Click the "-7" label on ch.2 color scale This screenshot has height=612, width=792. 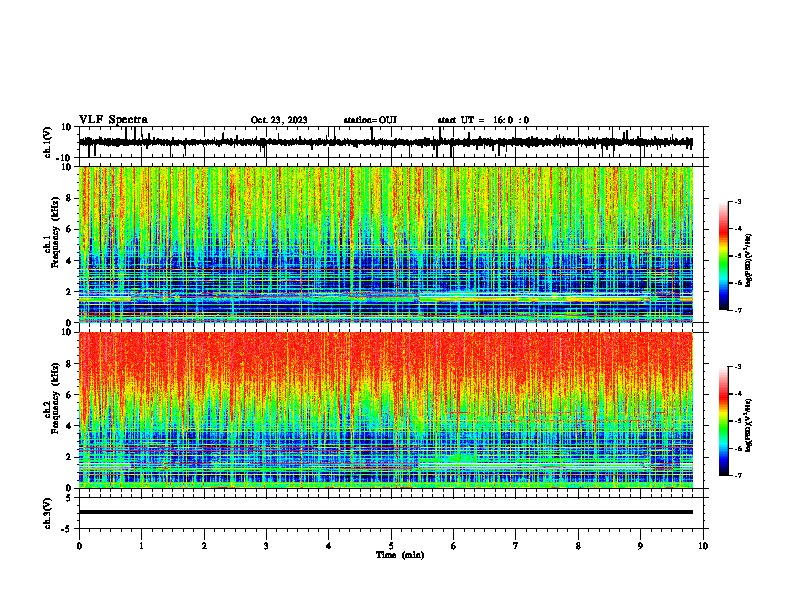(x=738, y=476)
